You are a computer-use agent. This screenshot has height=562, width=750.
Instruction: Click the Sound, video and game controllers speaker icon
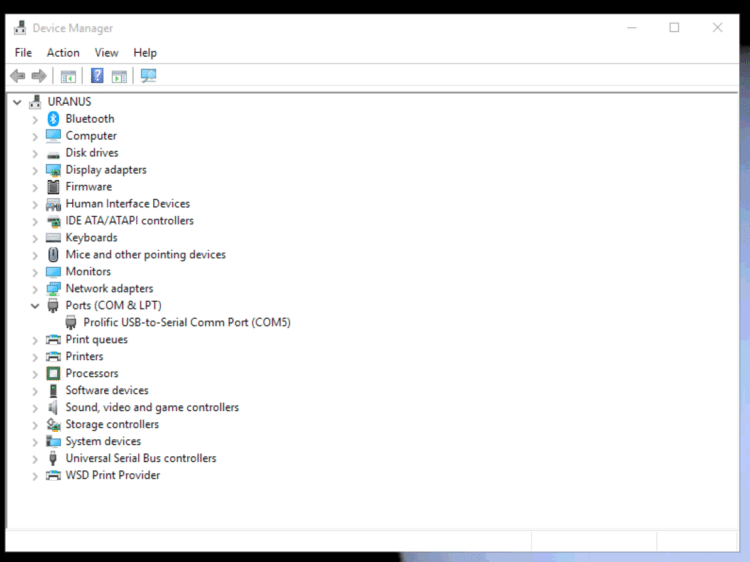(x=53, y=407)
